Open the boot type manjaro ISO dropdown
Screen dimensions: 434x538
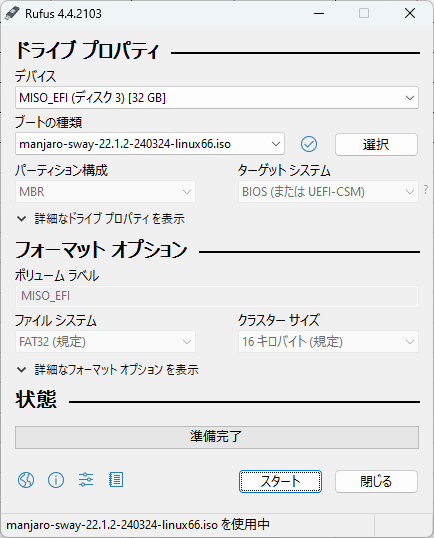tap(150, 144)
